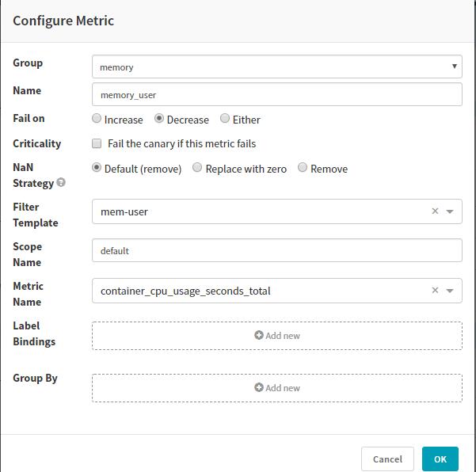Click the NaN Strategy help icon
This screenshot has height=472, width=476.
coord(62,183)
